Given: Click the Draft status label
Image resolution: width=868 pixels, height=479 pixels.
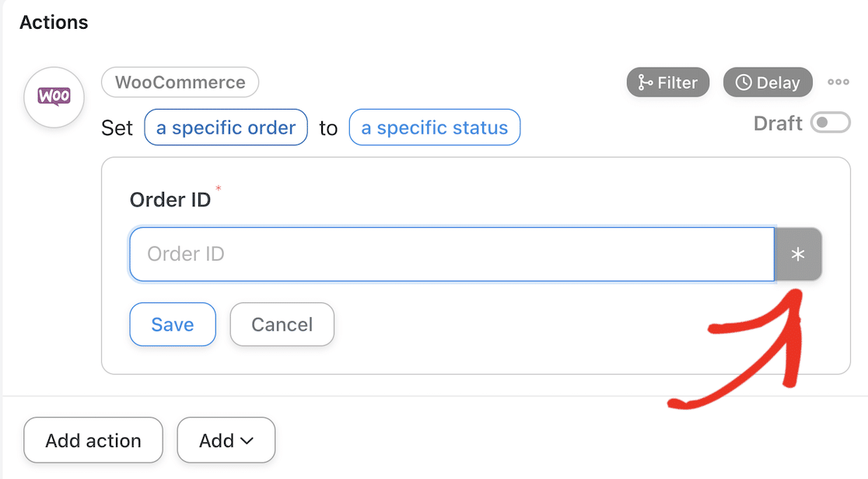Looking at the screenshot, I should click(x=778, y=123).
